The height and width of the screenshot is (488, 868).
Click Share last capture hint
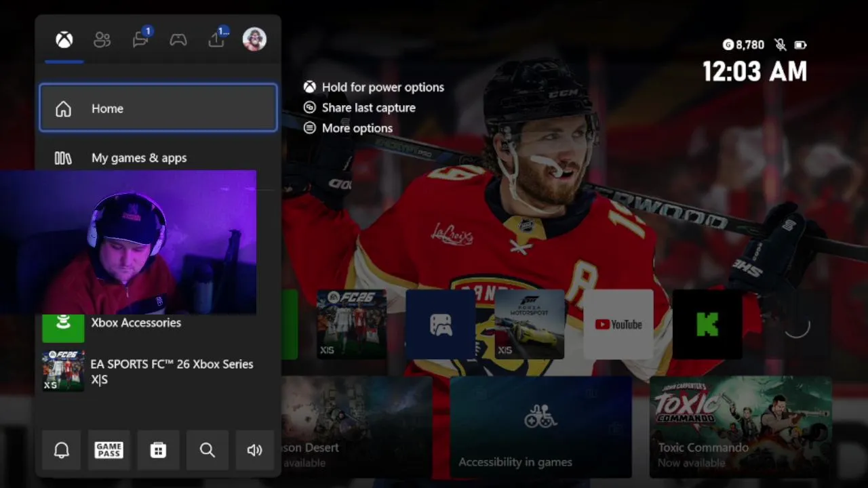(x=369, y=108)
